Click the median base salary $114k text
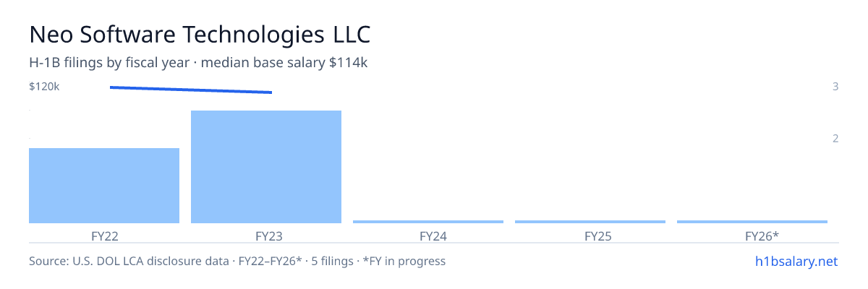Image resolution: width=868 pixels, height=289 pixels. click(x=284, y=63)
